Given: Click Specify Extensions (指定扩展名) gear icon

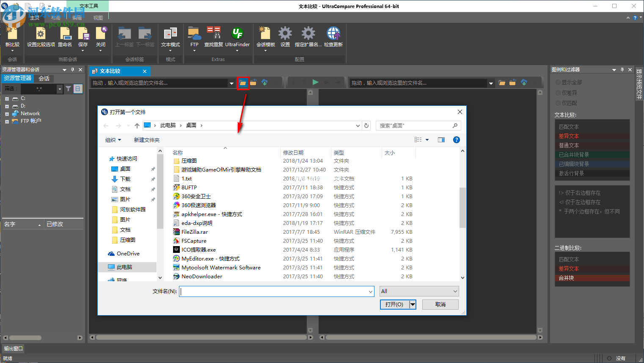Looking at the screenshot, I should (x=308, y=34).
